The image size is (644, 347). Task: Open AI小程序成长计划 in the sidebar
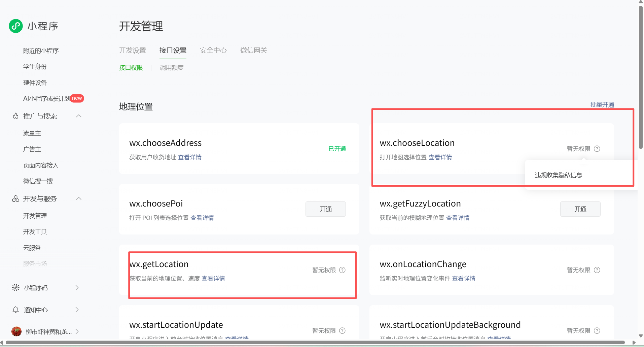point(46,99)
